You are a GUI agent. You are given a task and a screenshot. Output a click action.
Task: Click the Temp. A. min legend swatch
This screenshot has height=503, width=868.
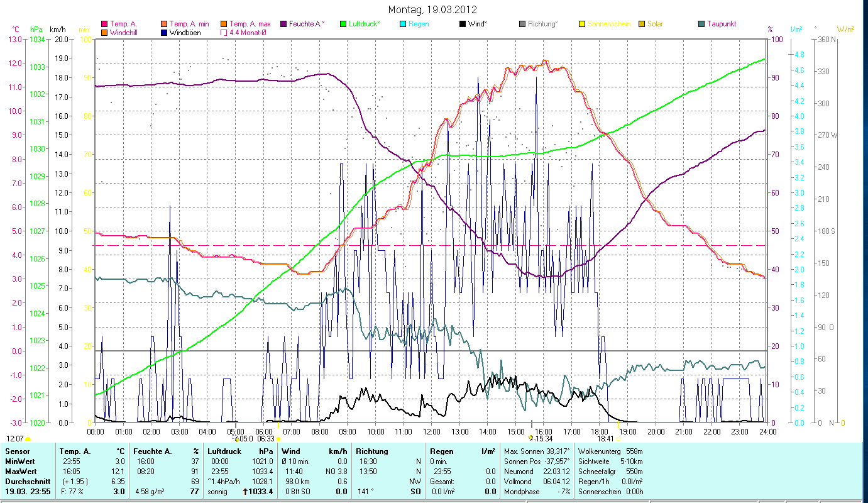pos(164,24)
